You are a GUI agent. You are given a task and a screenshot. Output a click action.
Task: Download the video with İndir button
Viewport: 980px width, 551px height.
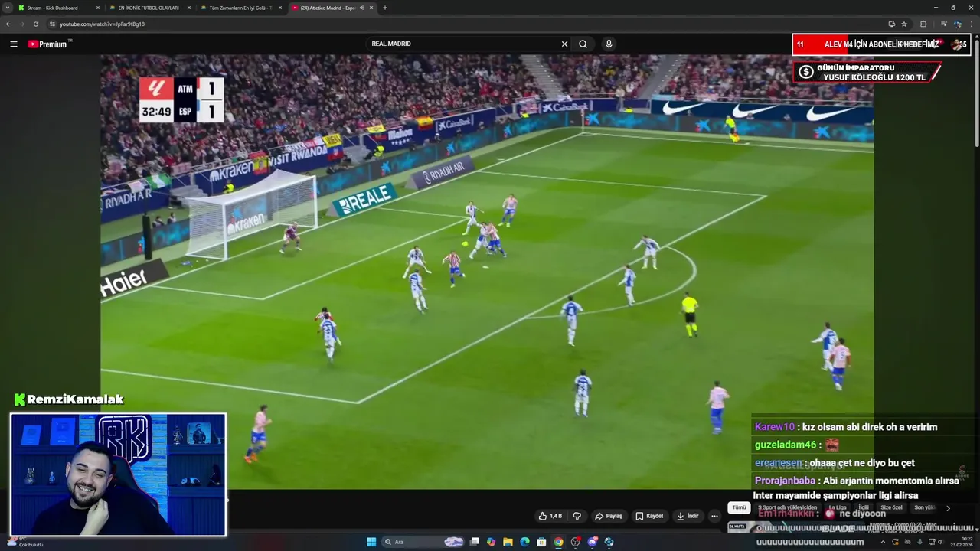coord(688,516)
